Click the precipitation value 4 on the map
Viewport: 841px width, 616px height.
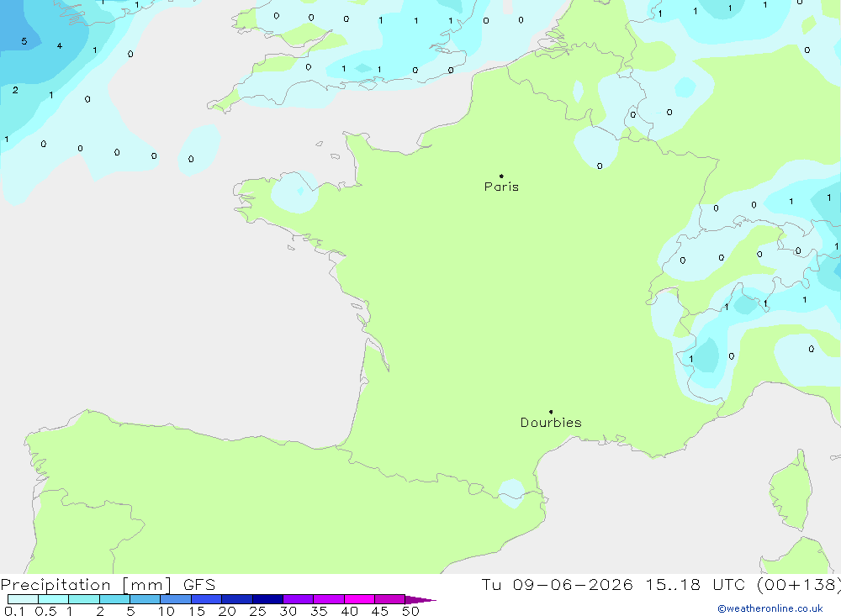[x=60, y=46]
